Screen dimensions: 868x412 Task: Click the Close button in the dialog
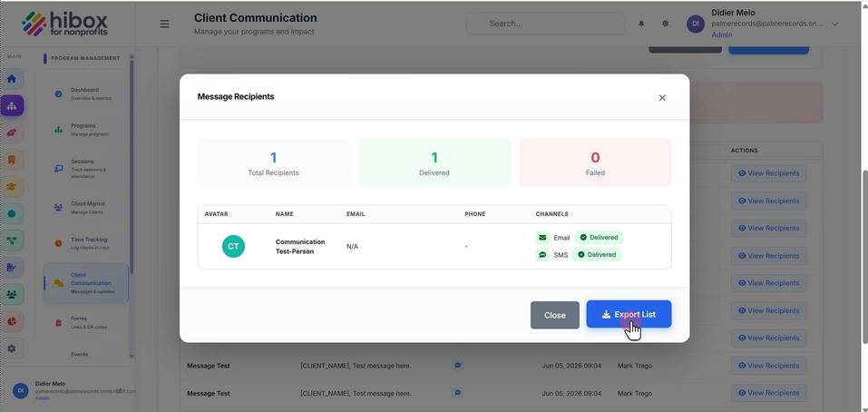pyautogui.click(x=555, y=315)
